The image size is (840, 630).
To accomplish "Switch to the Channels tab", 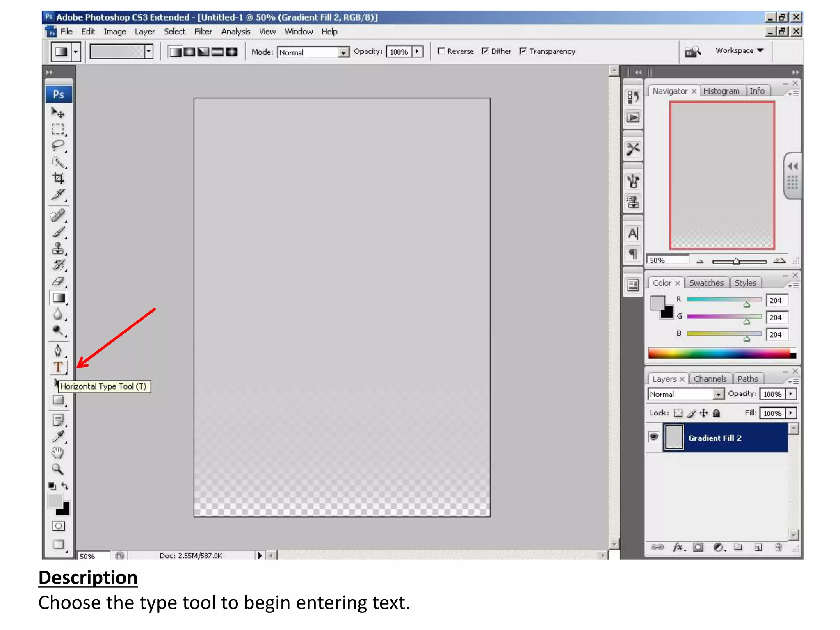I will pyautogui.click(x=710, y=379).
